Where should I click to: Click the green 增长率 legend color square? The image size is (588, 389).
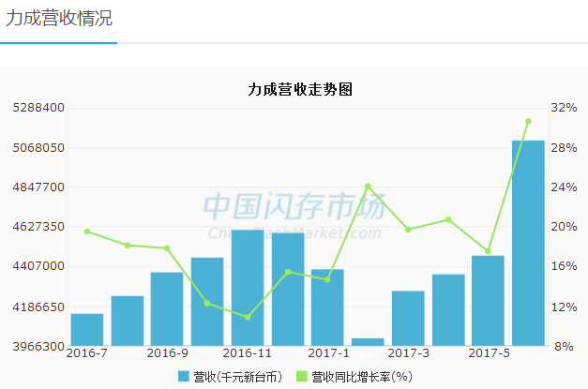(x=301, y=376)
